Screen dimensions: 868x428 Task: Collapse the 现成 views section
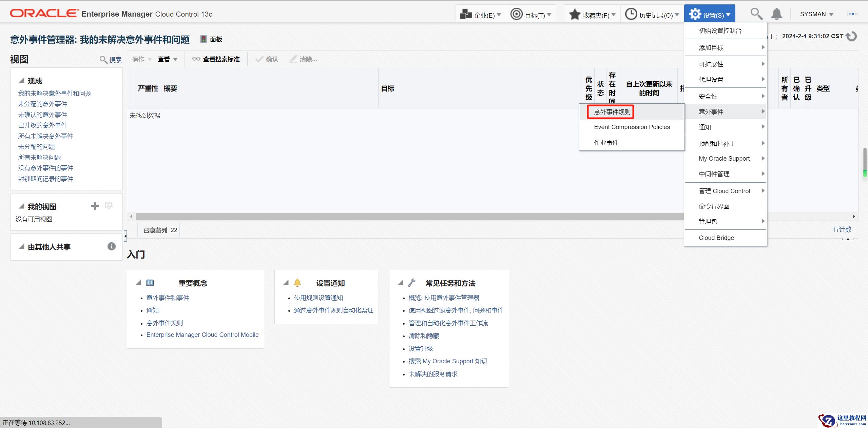(22, 81)
